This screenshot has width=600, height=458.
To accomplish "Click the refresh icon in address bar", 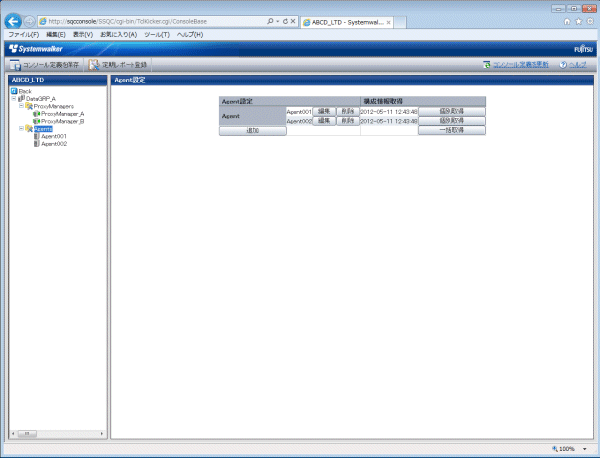I will click(285, 21).
